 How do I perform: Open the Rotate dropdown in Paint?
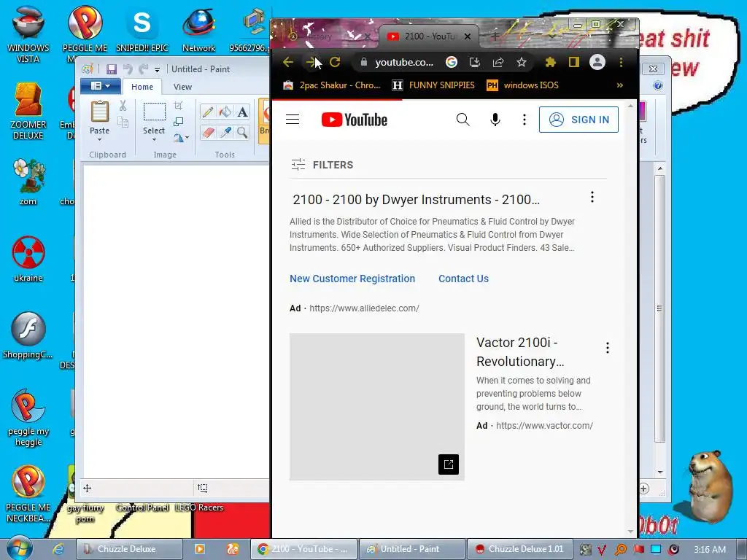tap(181, 138)
